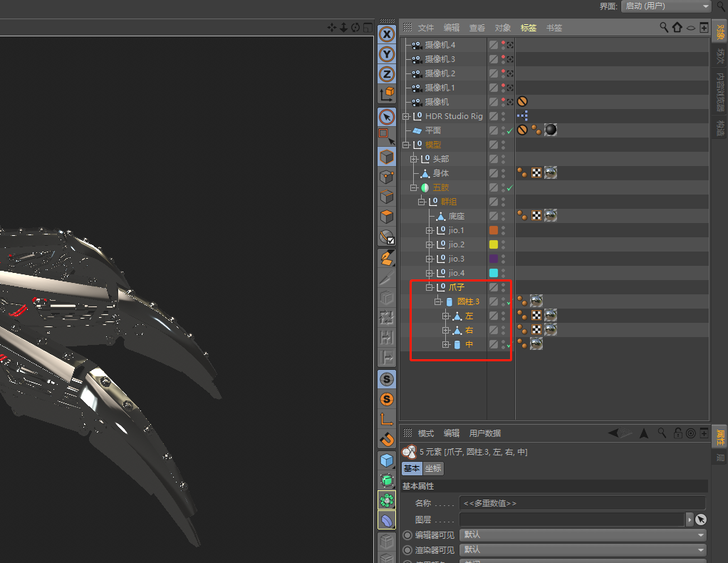Toggle the X axis lock icon
The width and height of the screenshot is (728, 563).
[x=386, y=34]
